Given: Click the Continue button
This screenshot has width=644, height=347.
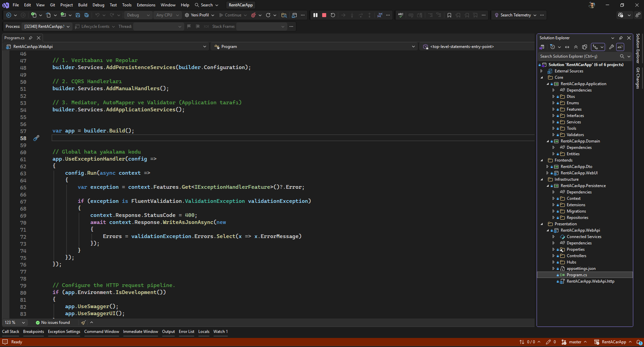Looking at the screenshot, I should 230,15.
